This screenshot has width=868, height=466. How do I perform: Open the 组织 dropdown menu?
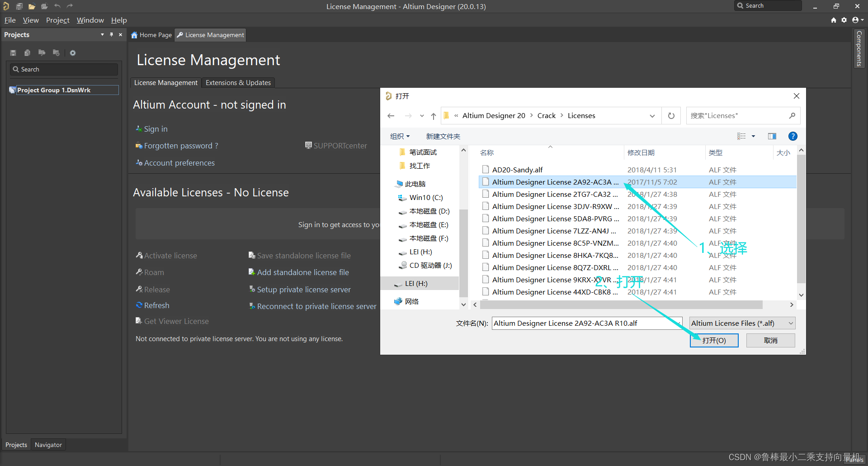coord(400,136)
